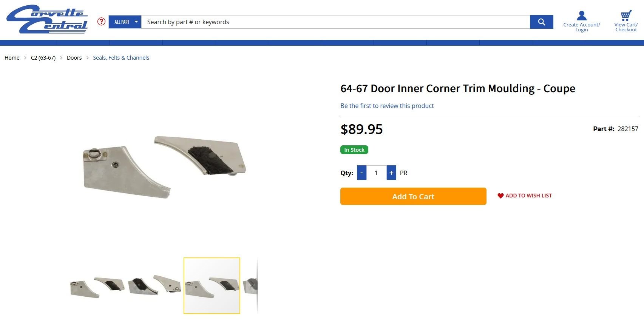Click 'Be the first to review' link
The width and height of the screenshot is (644, 322).
coord(387,106)
